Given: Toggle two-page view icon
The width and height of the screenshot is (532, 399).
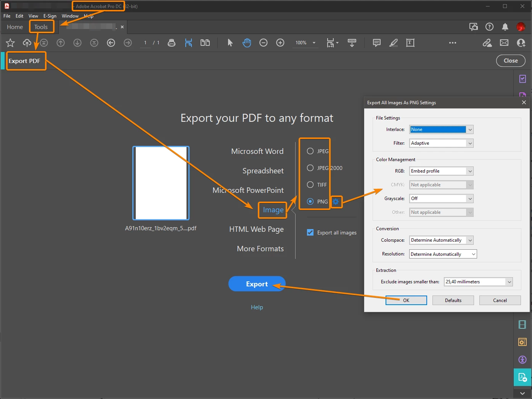Looking at the screenshot, I should click(205, 43).
